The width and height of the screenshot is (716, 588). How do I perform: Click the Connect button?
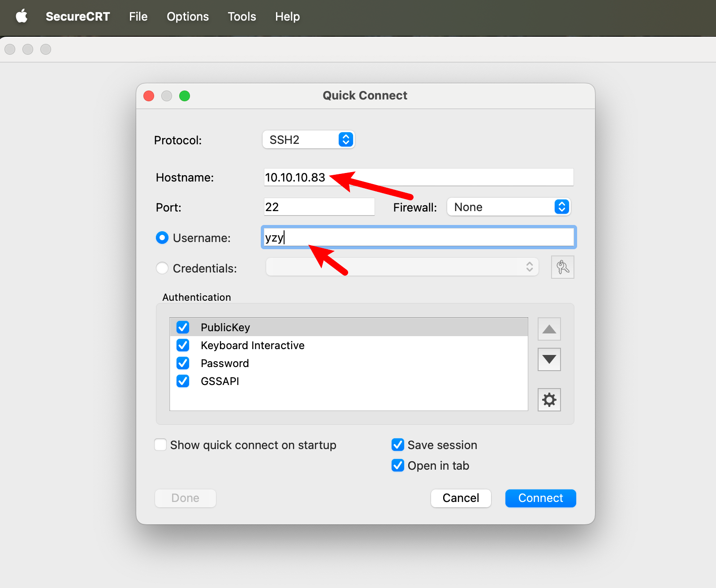point(540,498)
